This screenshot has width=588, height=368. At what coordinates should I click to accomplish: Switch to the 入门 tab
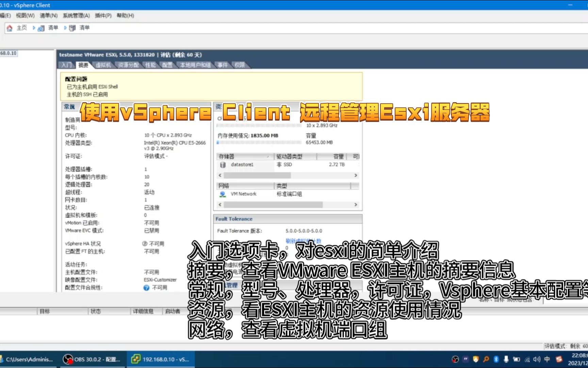(67, 65)
